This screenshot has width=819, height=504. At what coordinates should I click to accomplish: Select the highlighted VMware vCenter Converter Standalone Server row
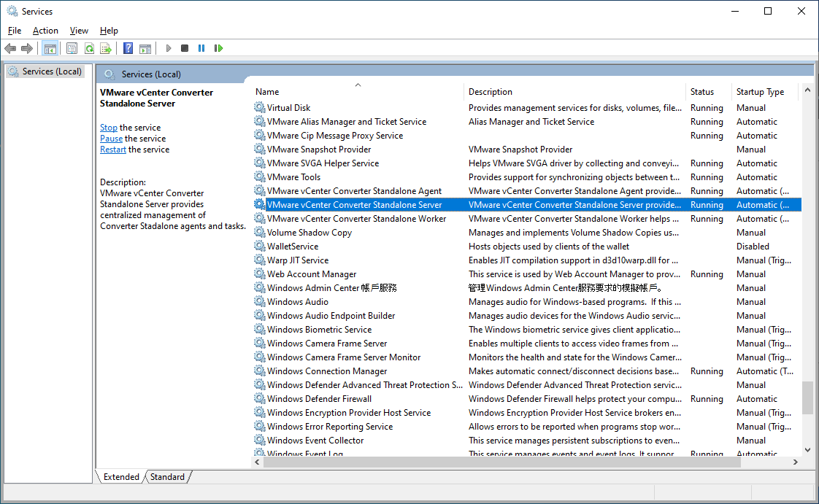click(526, 204)
